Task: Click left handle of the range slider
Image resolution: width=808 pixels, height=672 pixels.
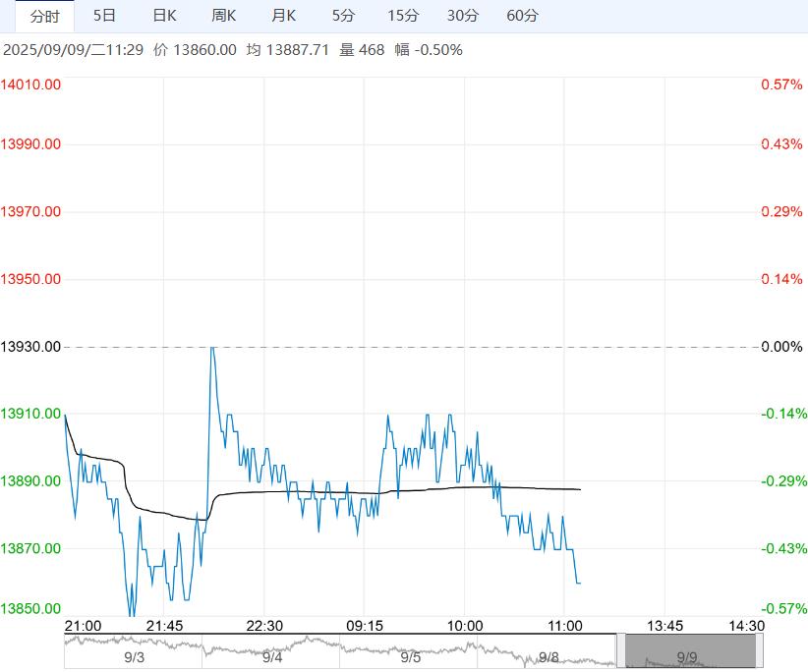Action: tap(620, 651)
